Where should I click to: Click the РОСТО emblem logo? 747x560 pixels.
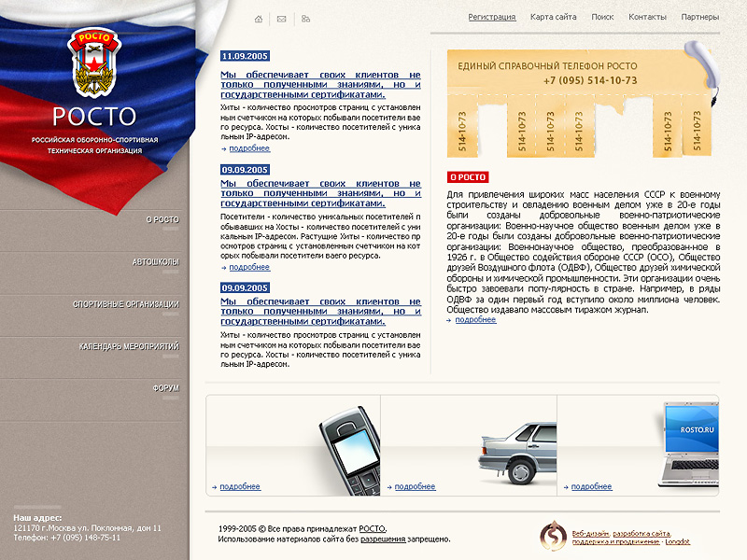click(x=94, y=63)
